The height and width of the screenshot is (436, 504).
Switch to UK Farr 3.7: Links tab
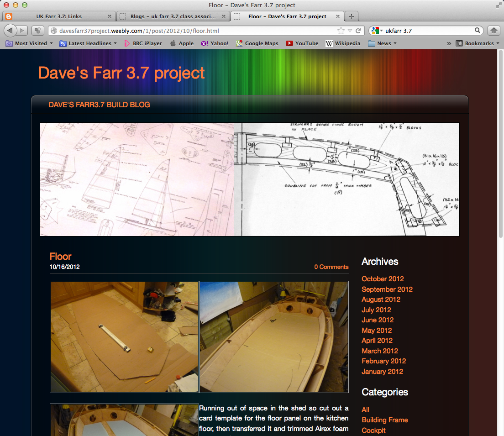[x=58, y=16]
